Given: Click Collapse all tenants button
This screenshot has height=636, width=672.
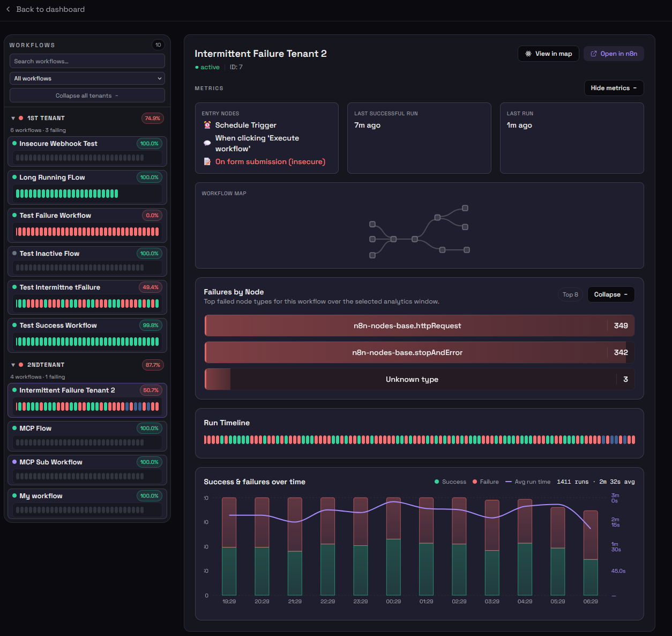Looking at the screenshot, I should (87, 95).
